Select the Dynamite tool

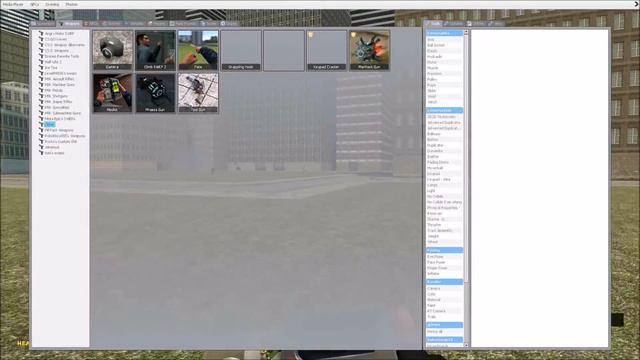pos(444,151)
